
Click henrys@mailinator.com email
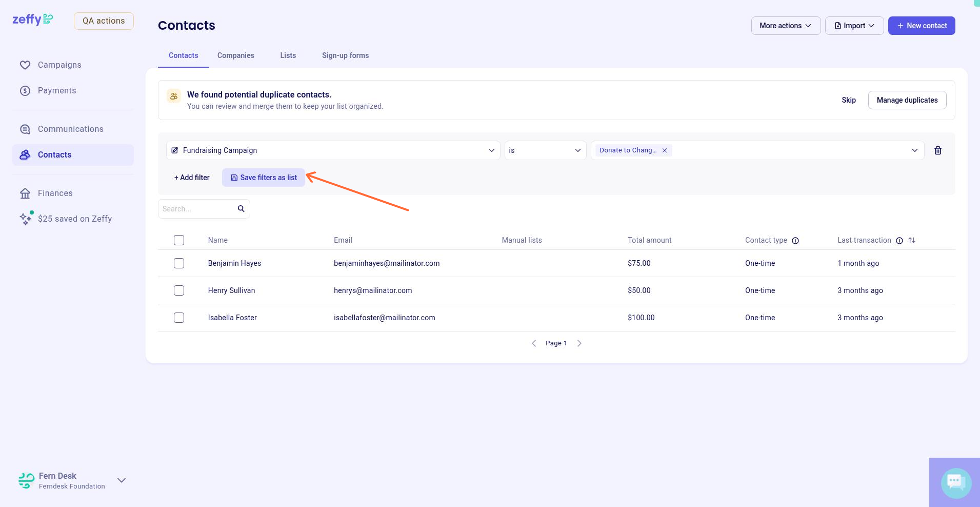373,290
